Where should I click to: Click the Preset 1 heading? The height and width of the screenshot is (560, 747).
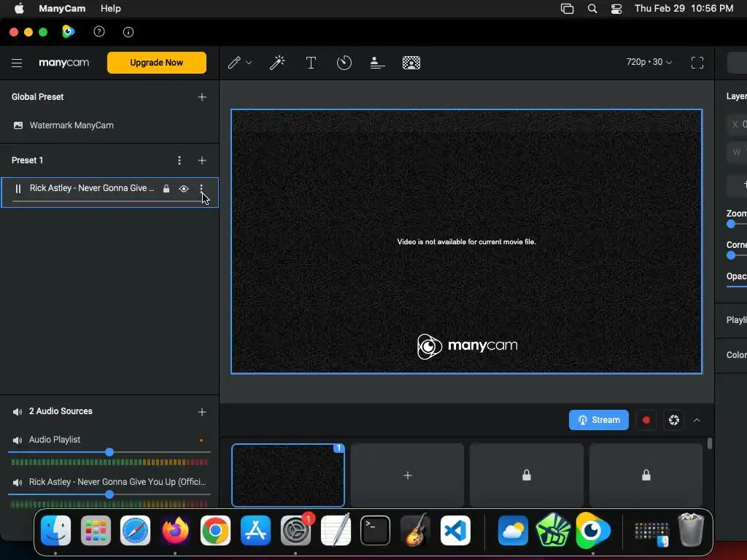click(x=27, y=160)
